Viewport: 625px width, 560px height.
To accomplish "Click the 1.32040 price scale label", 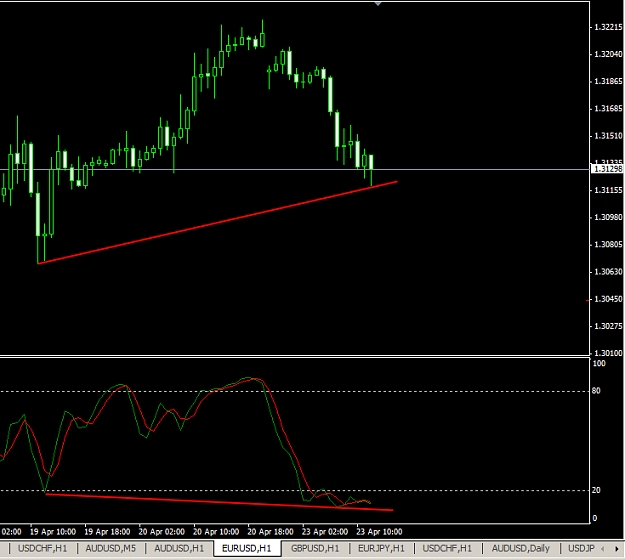I will click(x=608, y=54).
